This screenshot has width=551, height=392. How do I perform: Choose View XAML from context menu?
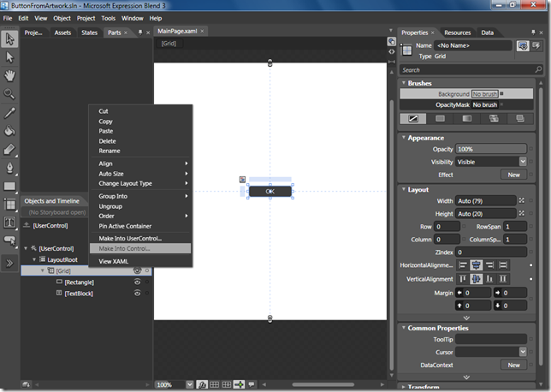click(140, 261)
